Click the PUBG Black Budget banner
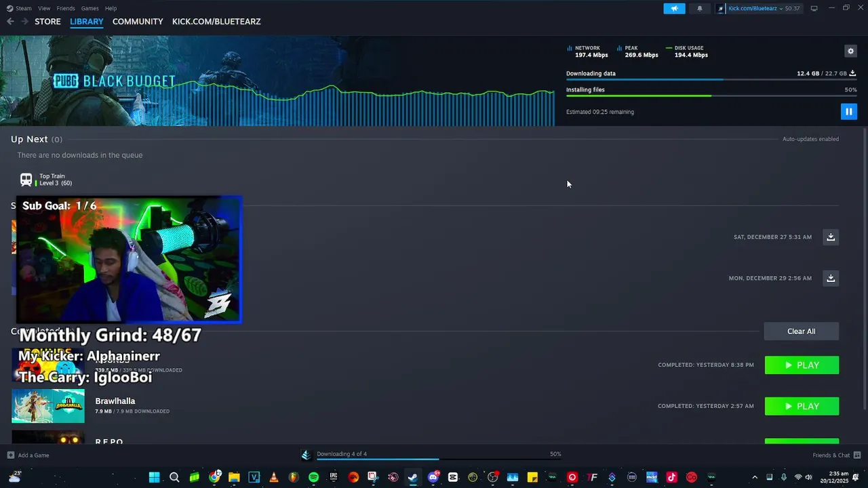The width and height of the screenshot is (868, 488). (x=277, y=81)
